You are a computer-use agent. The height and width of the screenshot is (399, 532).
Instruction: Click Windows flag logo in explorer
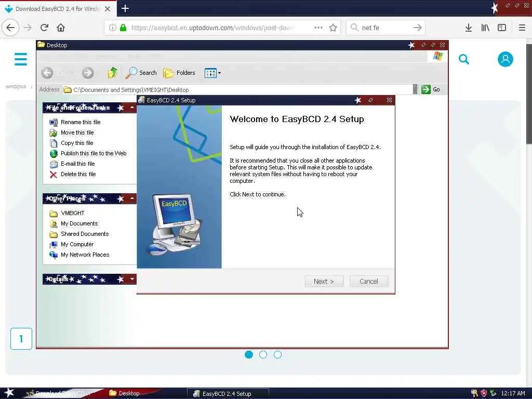pos(437,56)
